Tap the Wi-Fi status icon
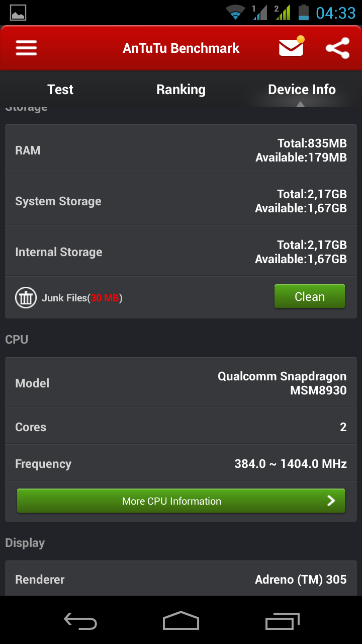 point(235,13)
